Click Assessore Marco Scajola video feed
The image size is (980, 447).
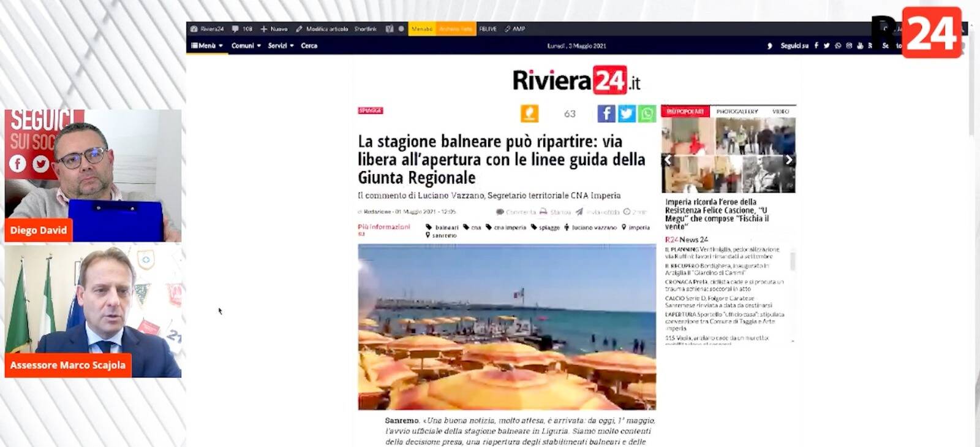tap(93, 311)
